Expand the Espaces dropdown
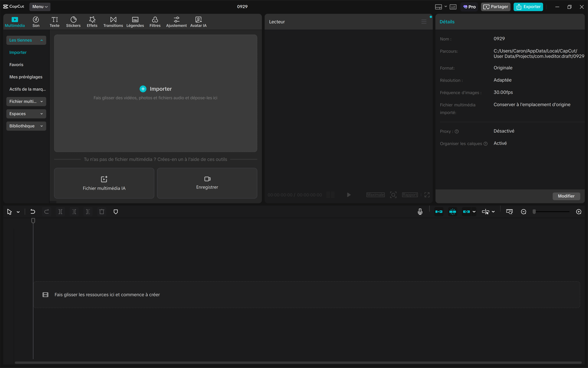Screen dimensions: 588x368 click(26, 114)
